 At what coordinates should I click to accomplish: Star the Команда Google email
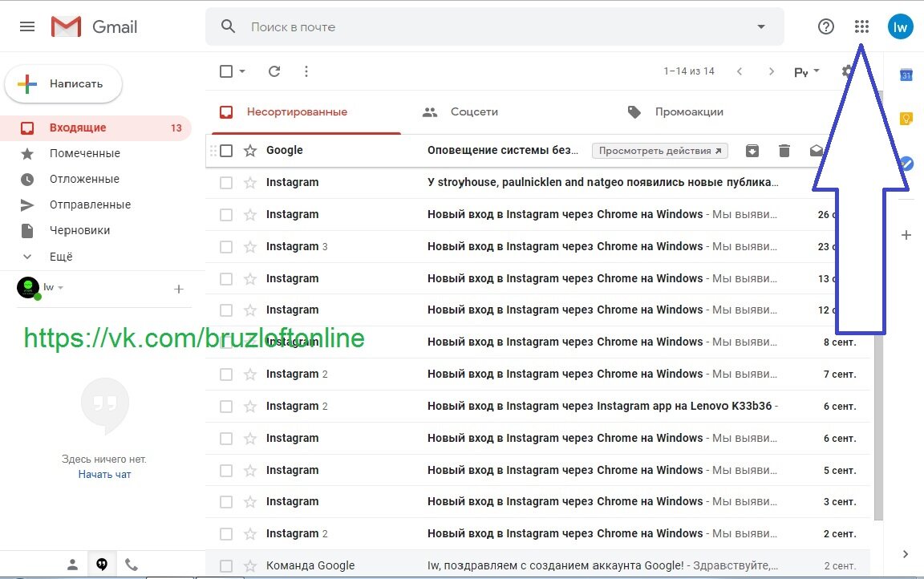(250, 566)
